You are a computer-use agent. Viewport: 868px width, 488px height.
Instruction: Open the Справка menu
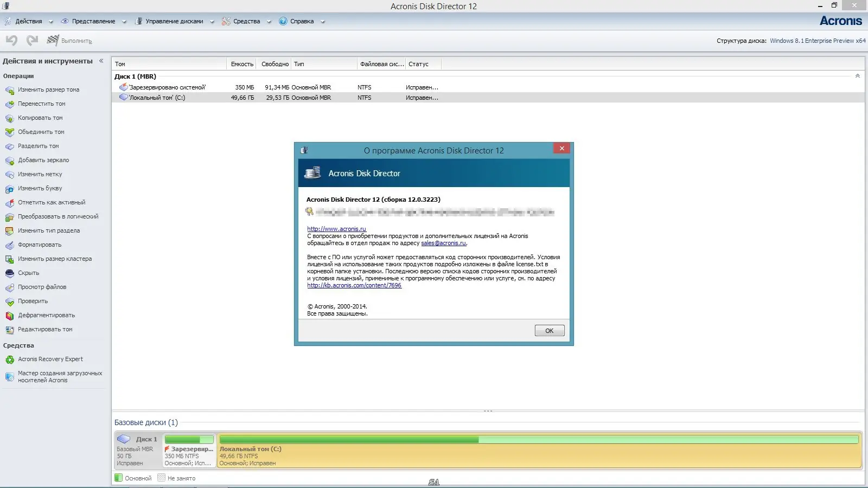tap(302, 22)
